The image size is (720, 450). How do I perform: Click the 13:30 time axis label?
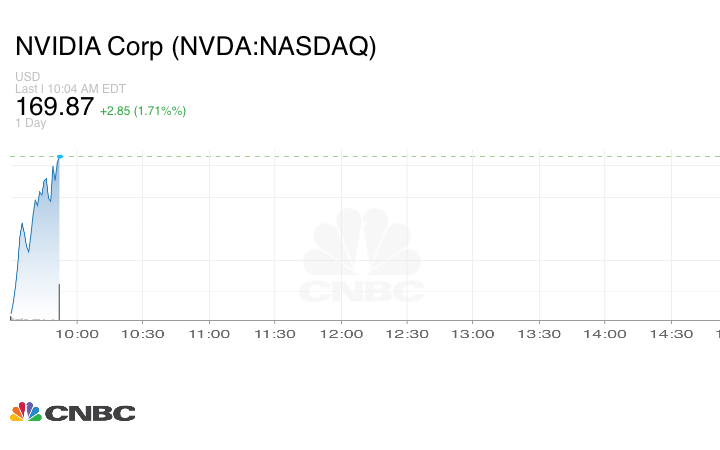pos(539,334)
